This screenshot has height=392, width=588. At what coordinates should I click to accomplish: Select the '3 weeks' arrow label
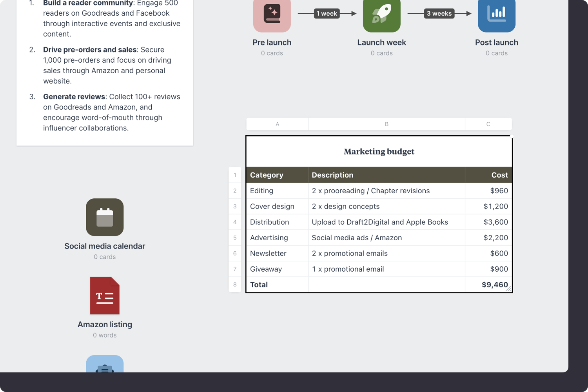439,13
